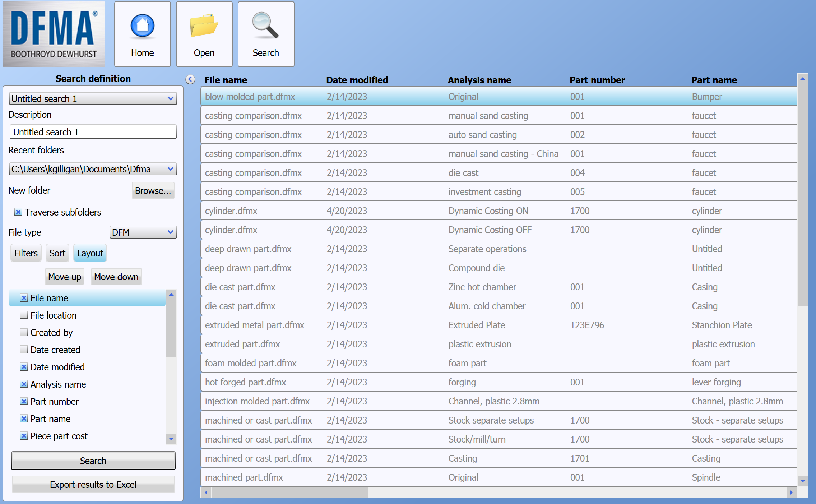This screenshot has height=504, width=816.
Task: Uncheck the File name column checkbox
Action: [x=24, y=298]
